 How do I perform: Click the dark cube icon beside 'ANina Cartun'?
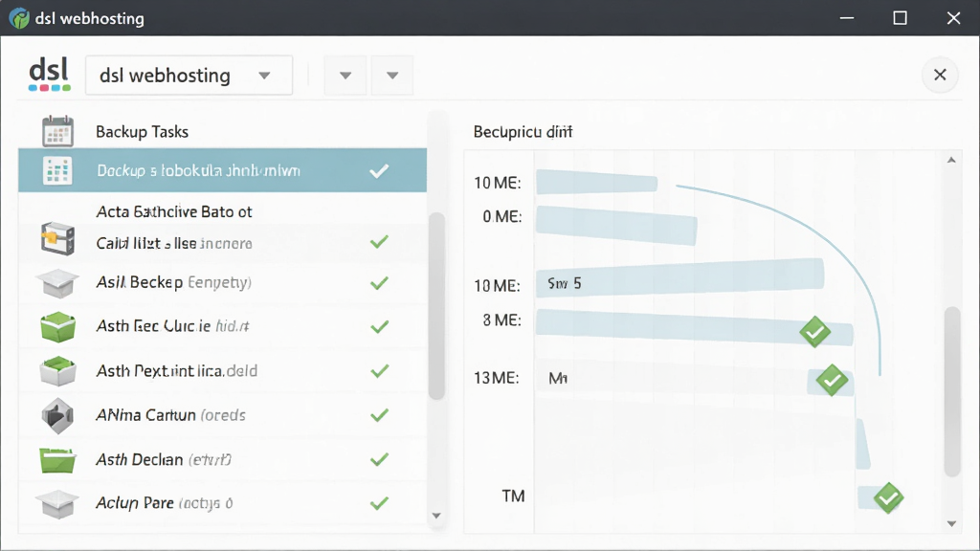coord(57,415)
